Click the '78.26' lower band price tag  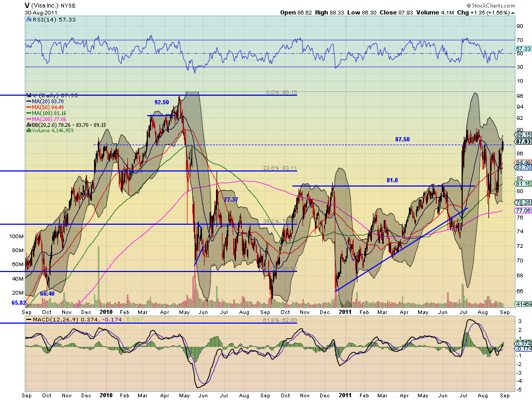(x=523, y=202)
